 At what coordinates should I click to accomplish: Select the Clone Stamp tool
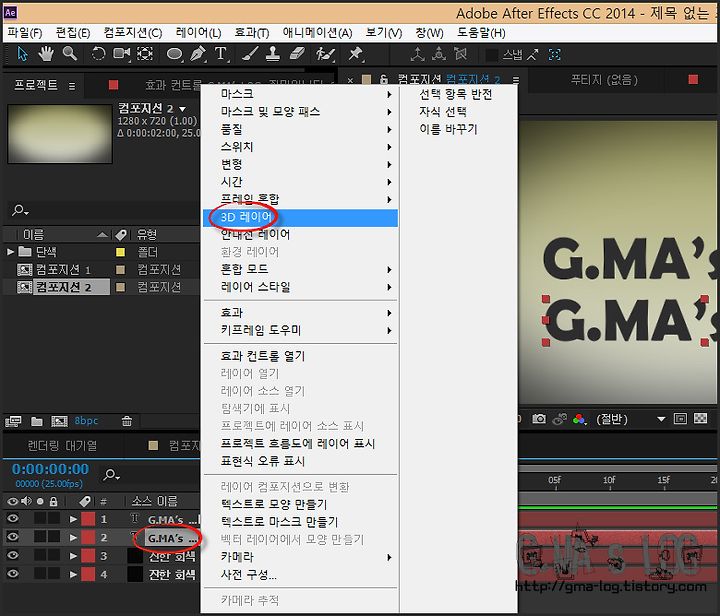[x=273, y=54]
